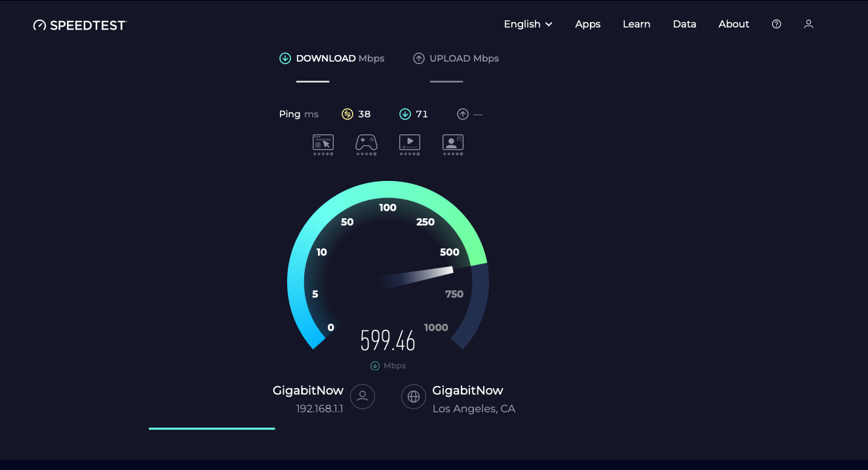The width and height of the screenshot is (868, 470).
Task: Open the English language dropdown
Action: tap(528, 24)
